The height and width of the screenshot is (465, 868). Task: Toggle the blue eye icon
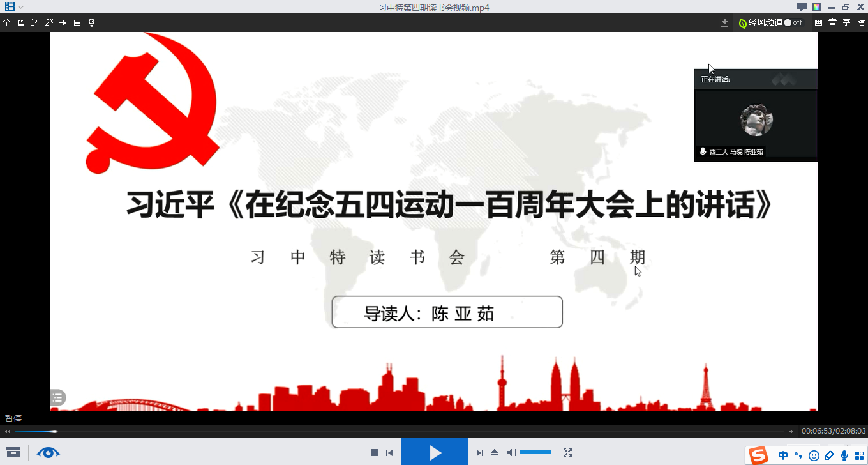coord(48,453)
